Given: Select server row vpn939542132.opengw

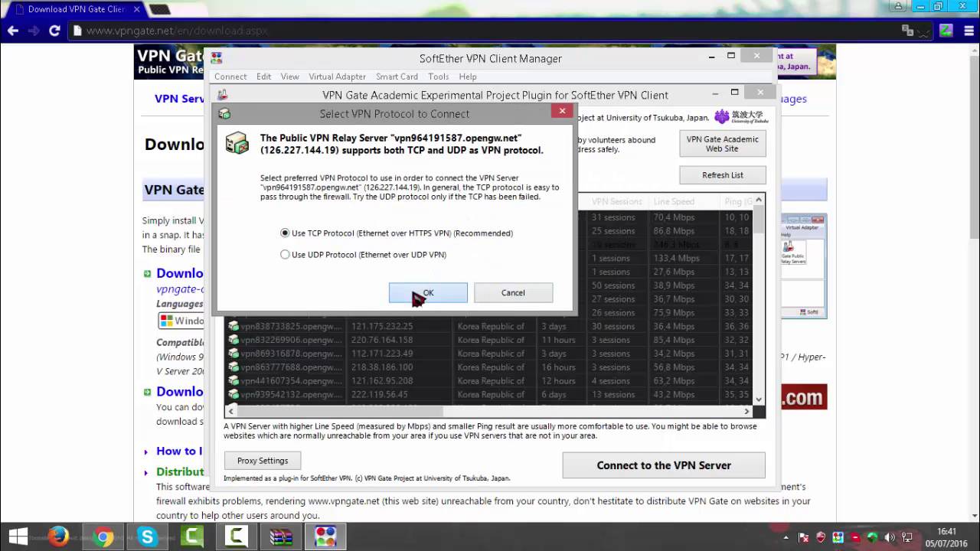Looking at the screenshot, I should [488, 395].
